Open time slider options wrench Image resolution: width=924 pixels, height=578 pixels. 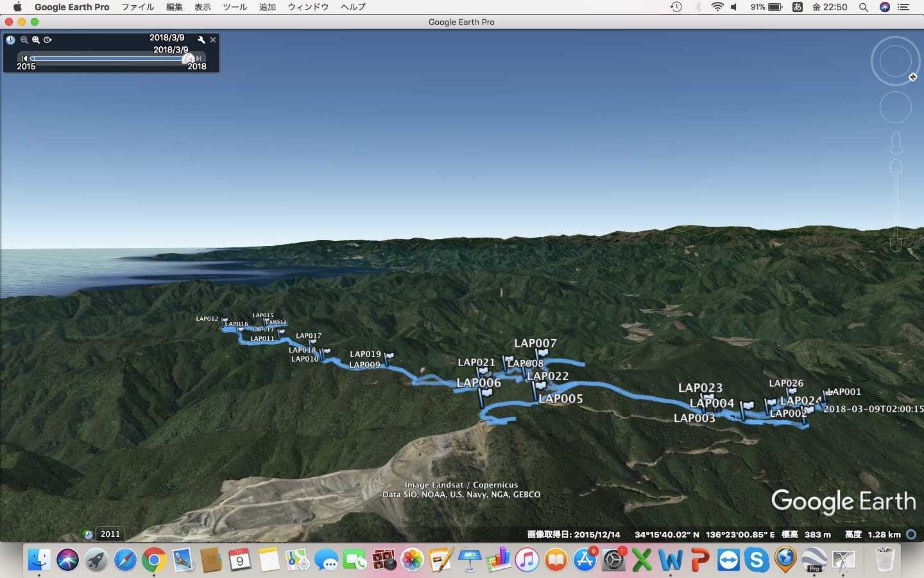[x=201, y=40]
